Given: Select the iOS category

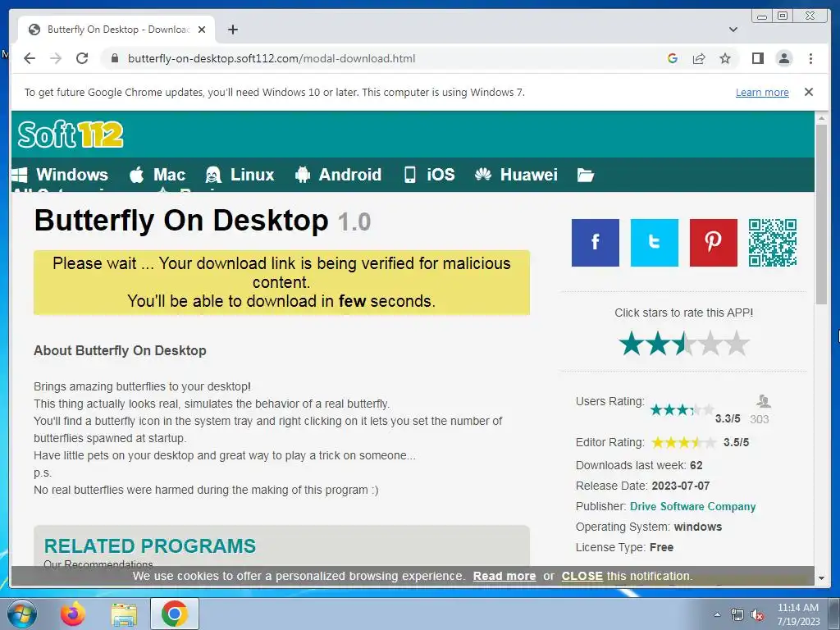Looking at the screenshot, I should [x=429, y=175].
